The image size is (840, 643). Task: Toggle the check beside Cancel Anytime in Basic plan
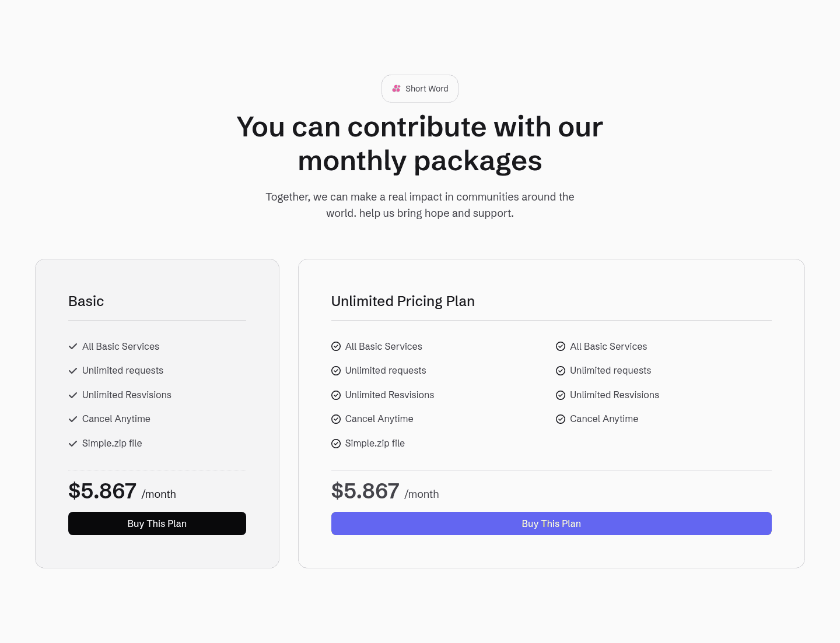click(x=73, y=419)
